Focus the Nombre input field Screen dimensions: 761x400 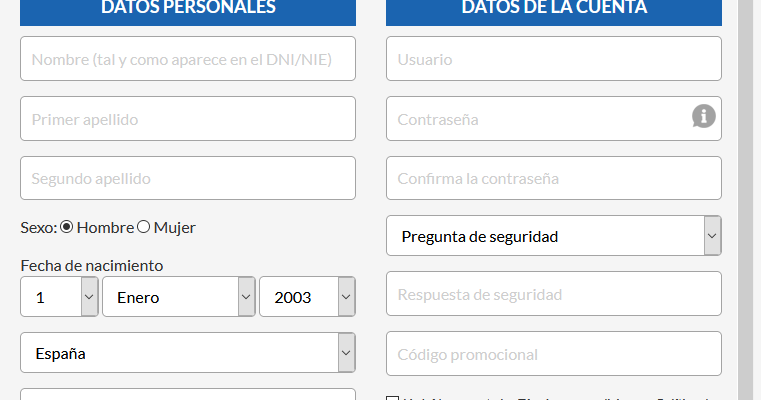click(188, 59)
